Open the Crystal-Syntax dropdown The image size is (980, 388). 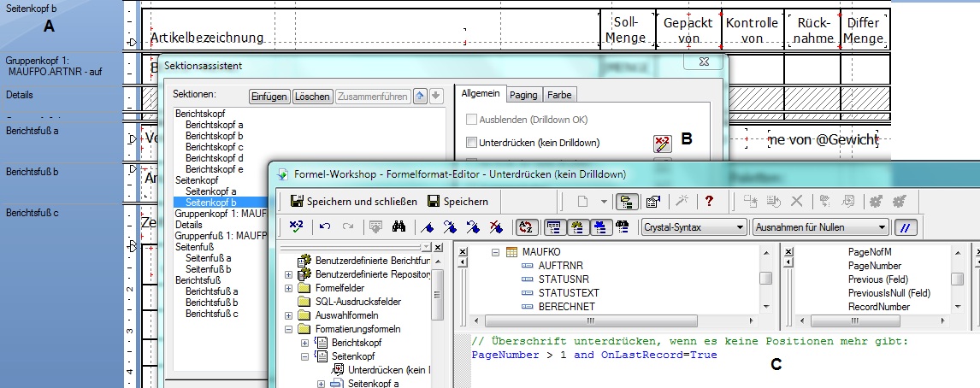tap(694, 227)
